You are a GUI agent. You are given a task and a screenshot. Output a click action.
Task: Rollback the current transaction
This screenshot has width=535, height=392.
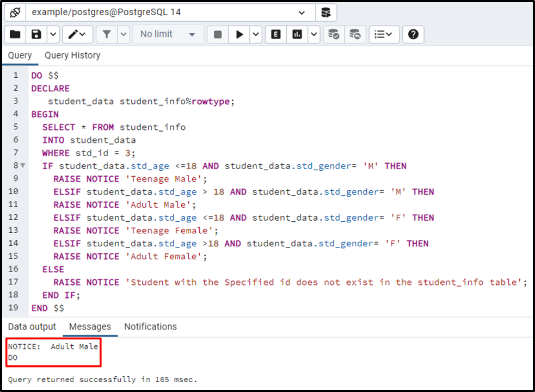[x=354, y=34]
